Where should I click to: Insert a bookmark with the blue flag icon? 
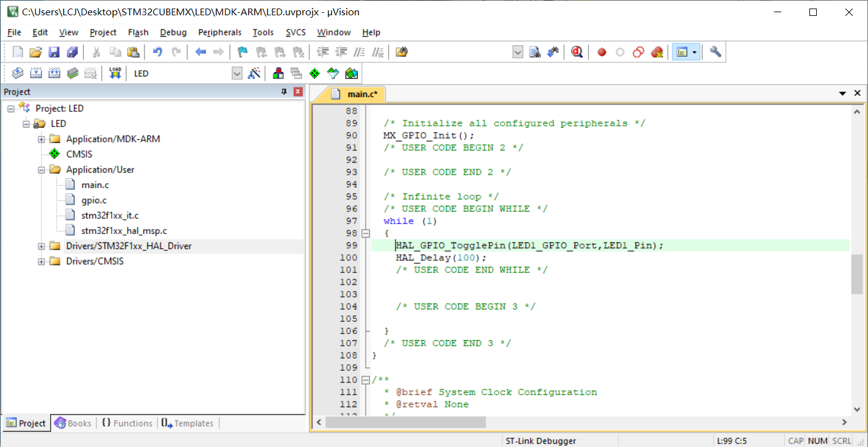coord(242,52)
